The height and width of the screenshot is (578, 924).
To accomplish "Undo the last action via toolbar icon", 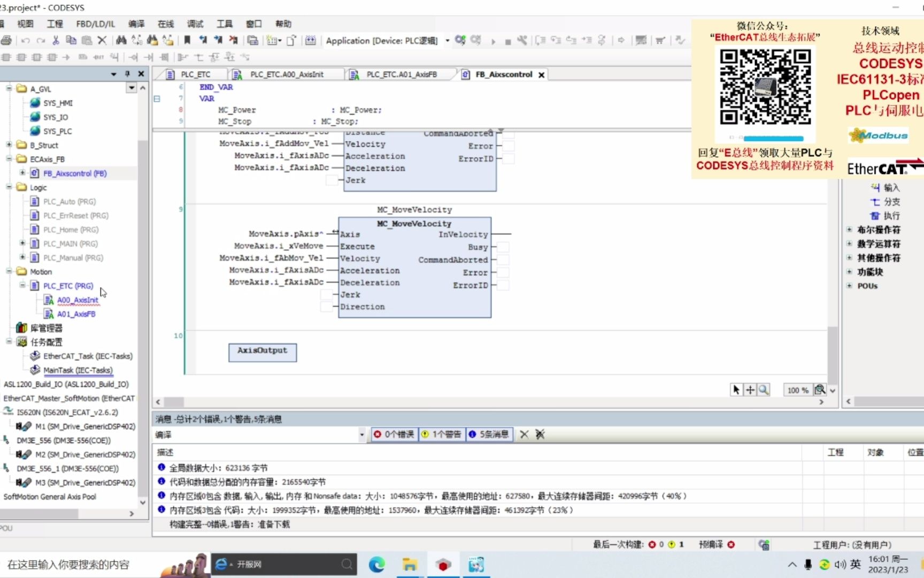I will click(25, 40).
